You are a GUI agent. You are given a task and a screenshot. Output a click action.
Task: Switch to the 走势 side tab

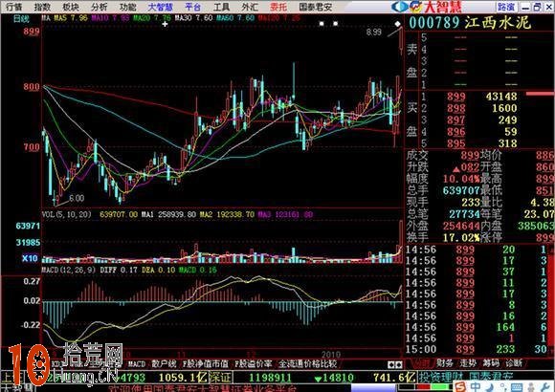click(x=468, y=363)
